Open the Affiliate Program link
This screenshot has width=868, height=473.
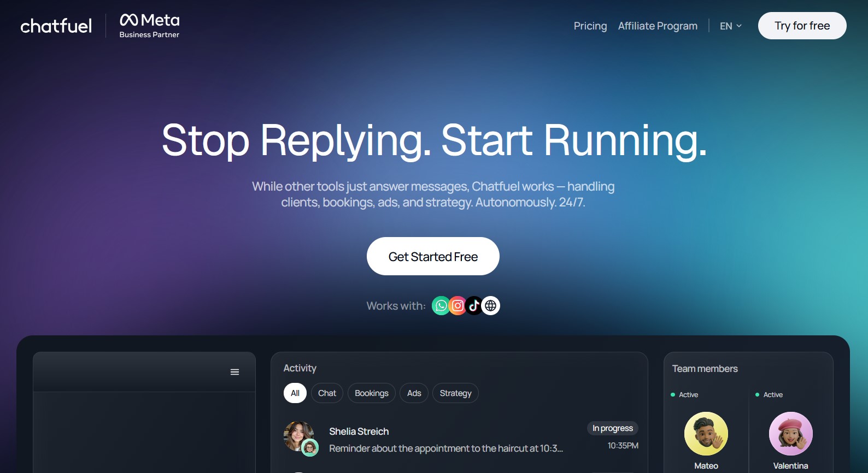[x=658, y=26]
